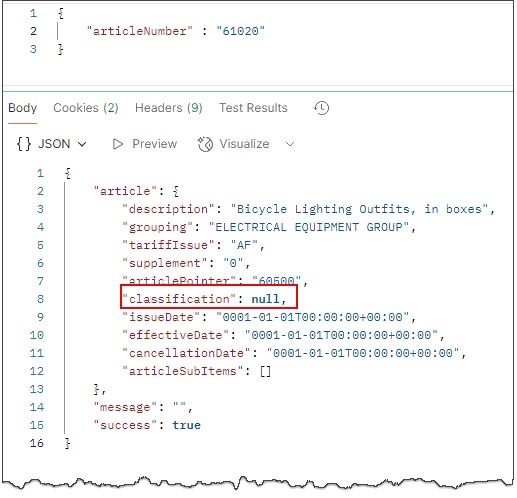Screen dimensions: 517x498
Task: Click the "effectiveDate" key
Action: [175, 335]
